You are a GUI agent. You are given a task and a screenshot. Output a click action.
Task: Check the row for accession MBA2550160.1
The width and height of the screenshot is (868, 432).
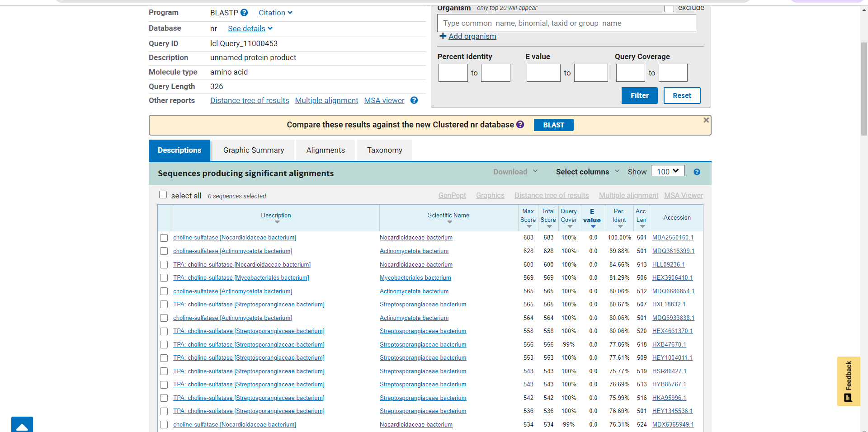pyautogui.click(x=164, y=238)
